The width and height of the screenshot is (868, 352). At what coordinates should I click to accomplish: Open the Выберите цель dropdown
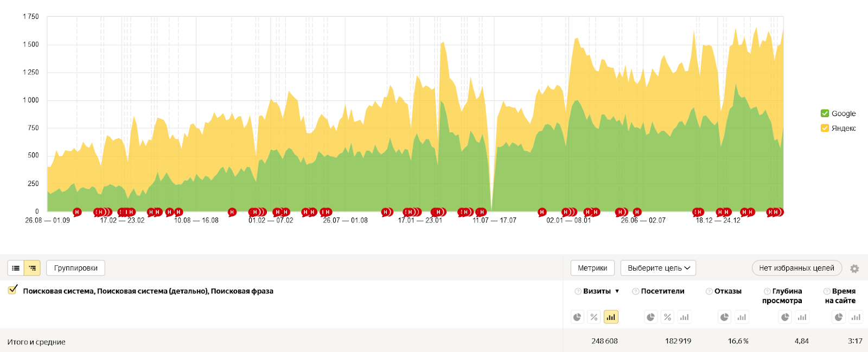pos(658,268)
